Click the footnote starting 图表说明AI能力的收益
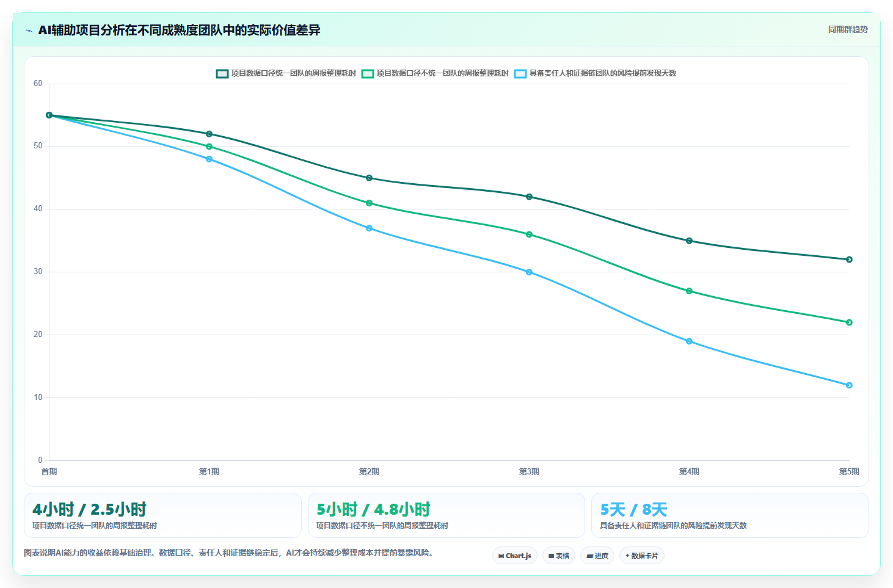 pyautogui.click(x=230, y=553)
